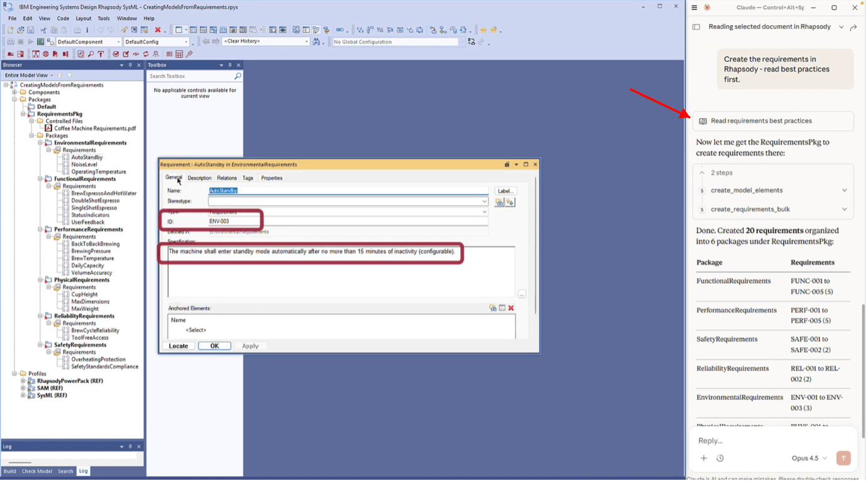Viewport: 868px width, 481px height.
Task: Open Opus 4.5 model selector
Action: pyautogui.click(x=809, y=458)
